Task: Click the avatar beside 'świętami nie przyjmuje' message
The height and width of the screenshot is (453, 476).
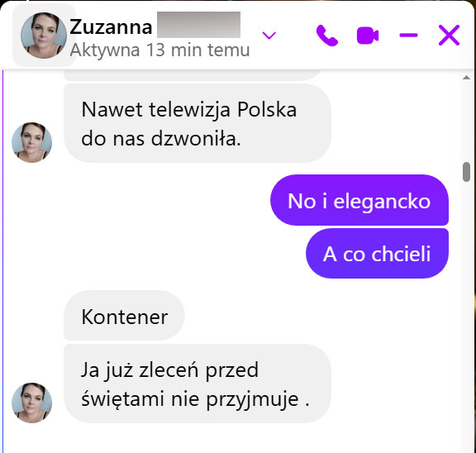Action: (x=31, y=403)
